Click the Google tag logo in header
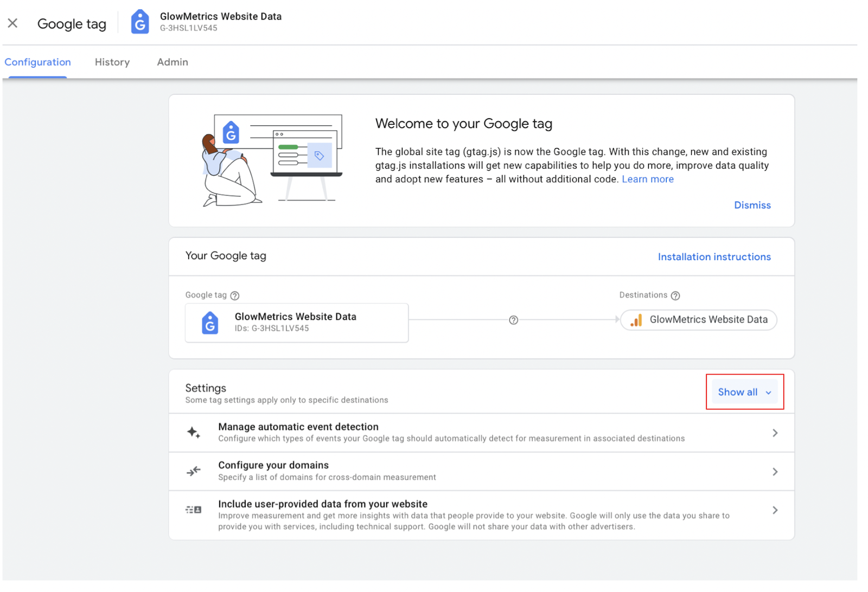Screen dimensions: 868x592 pos(140,22)
